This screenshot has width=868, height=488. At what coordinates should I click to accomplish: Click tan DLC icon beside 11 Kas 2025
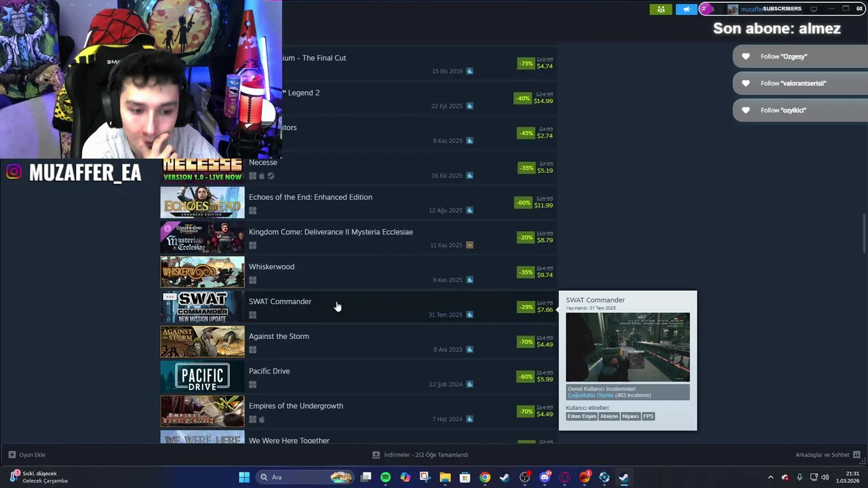pos(469,245)
